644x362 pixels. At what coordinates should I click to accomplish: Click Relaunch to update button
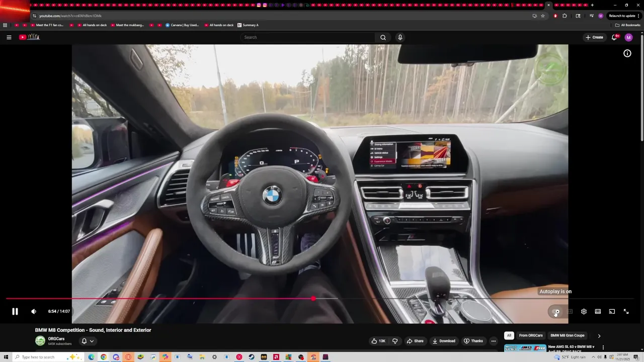point(624,16)
